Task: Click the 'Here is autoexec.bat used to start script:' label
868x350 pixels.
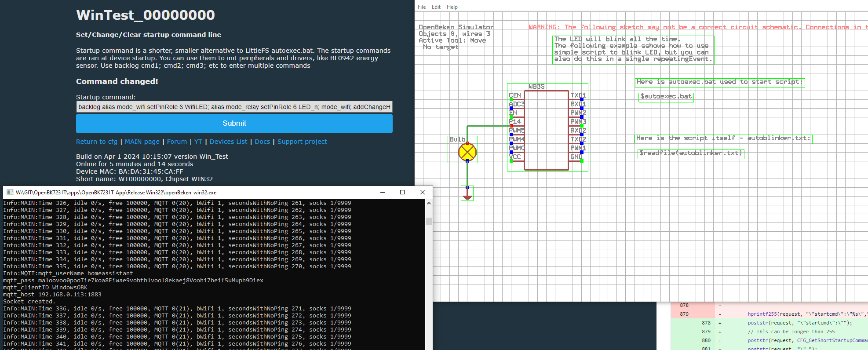Action: 720,82
